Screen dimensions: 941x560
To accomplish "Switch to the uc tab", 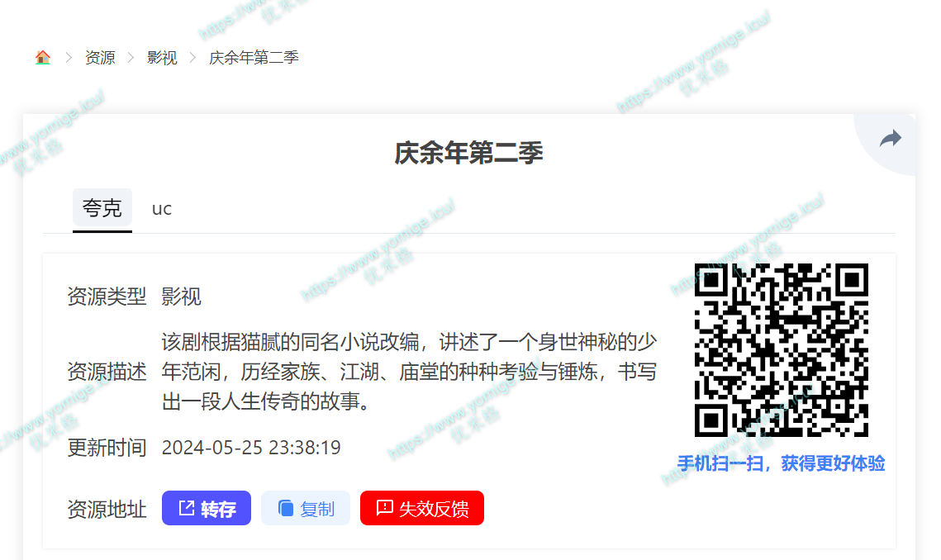I will (161, 208).
